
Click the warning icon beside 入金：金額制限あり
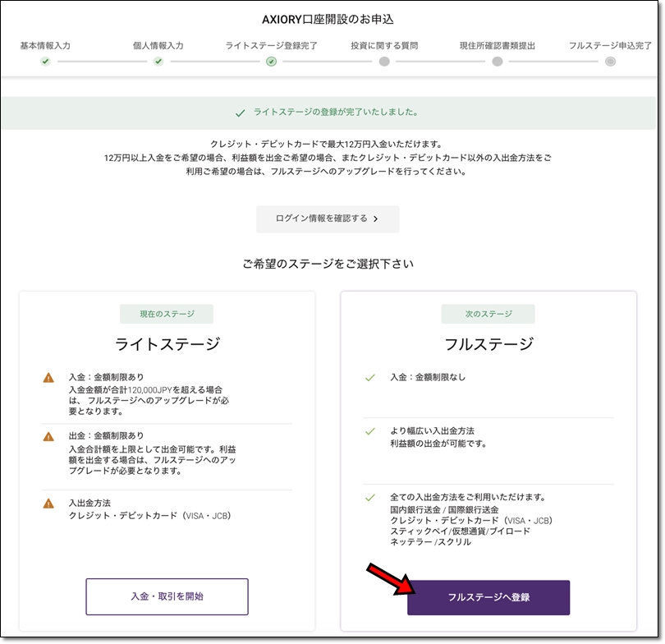tap(48, 378)
